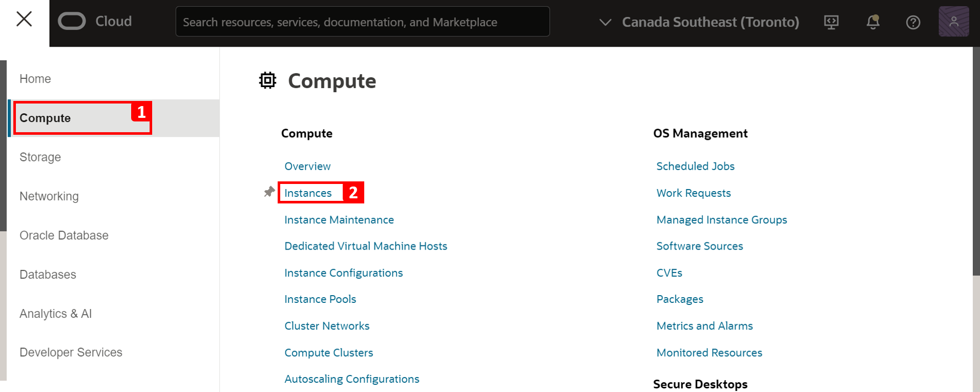
Task: Select Developer Services in the menu
Action: pos(71,353)
